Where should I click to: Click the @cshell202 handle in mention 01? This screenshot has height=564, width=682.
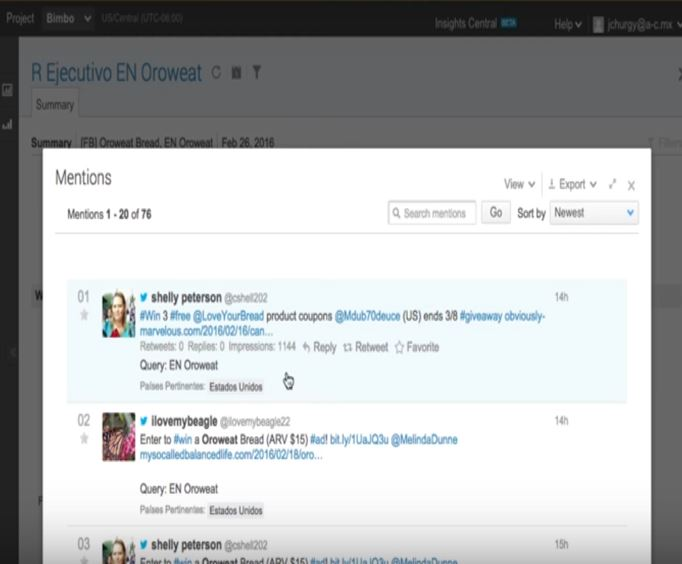tap(246, 298)
